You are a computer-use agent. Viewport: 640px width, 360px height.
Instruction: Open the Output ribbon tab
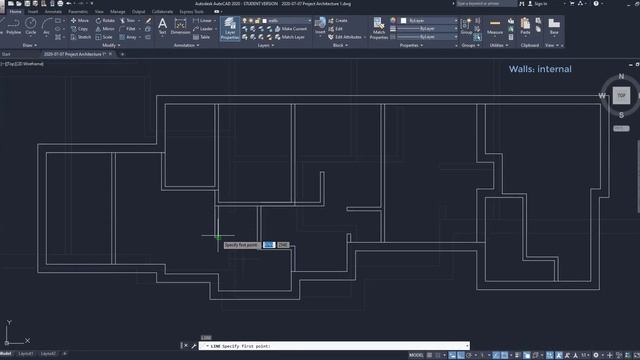(138, 12)
